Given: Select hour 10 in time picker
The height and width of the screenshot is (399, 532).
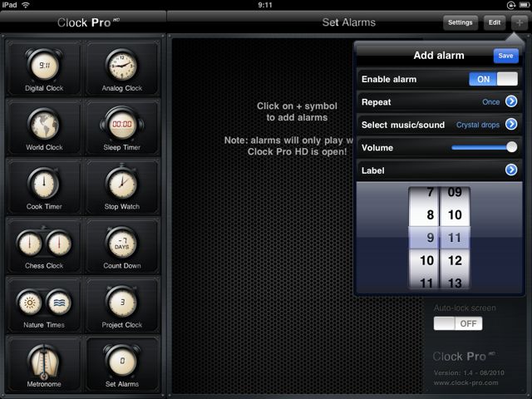Looking at the screenshot, I should click(x=426, y=260).
